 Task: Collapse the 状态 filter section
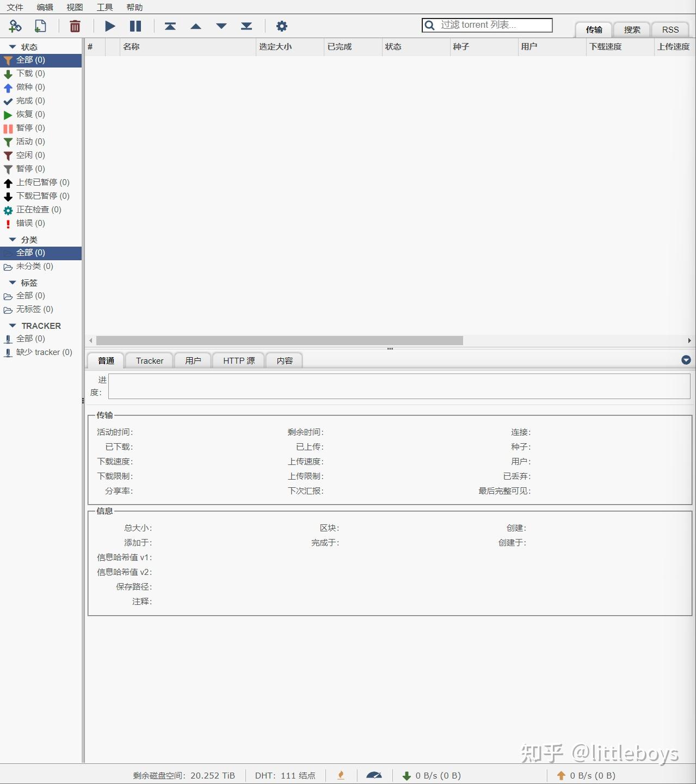13,46
